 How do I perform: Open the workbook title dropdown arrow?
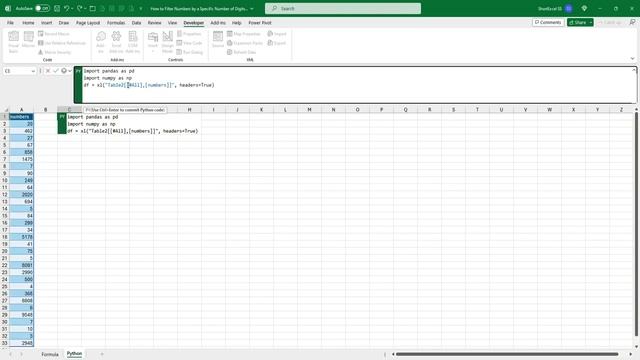click(252, 9)
